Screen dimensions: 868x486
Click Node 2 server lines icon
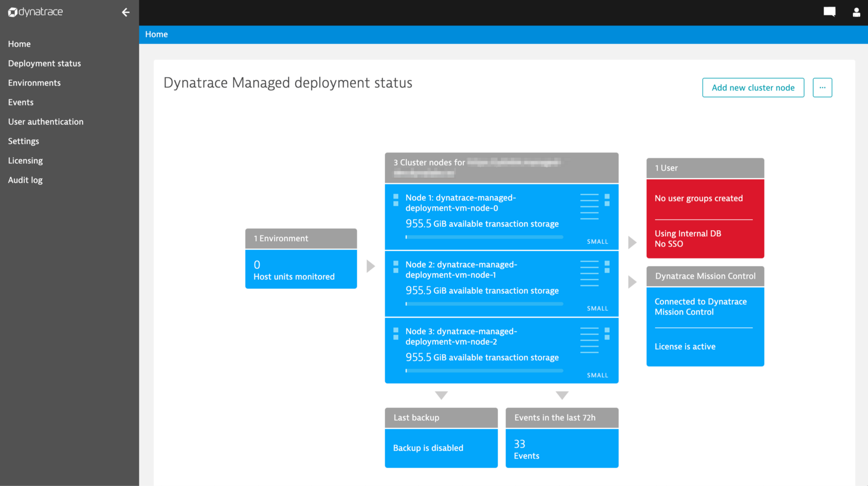pos(590,273)
